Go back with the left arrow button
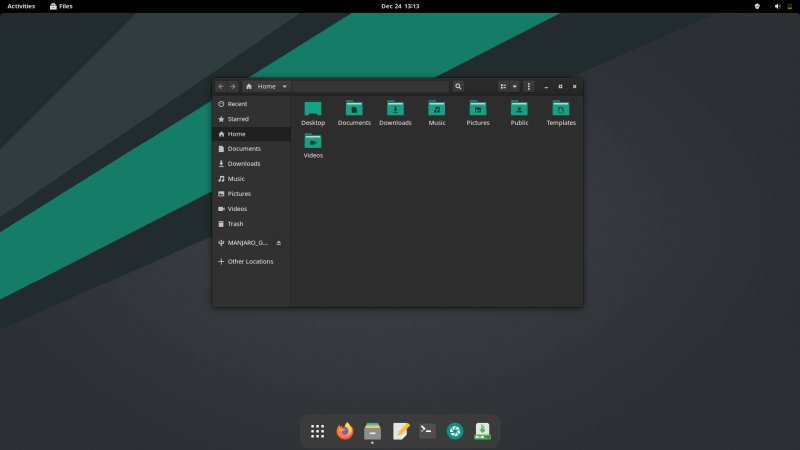Screen dimensions: 800x450 (x=221, y=87)
